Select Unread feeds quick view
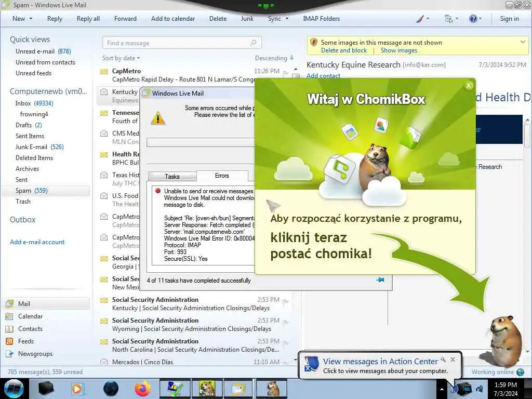Screen dimensions: 532x399 (x=34, y=73)
